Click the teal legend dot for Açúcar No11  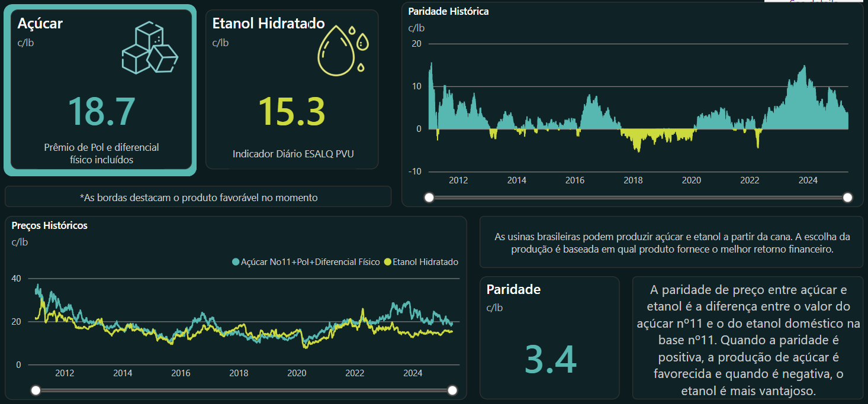click(x=236, y=262)
